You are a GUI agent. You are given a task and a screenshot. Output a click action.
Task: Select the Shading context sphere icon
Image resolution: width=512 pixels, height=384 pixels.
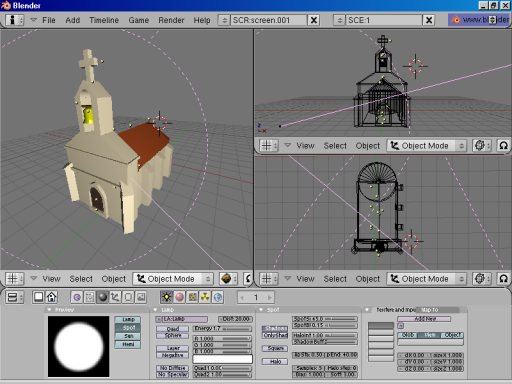click(103, 297)
